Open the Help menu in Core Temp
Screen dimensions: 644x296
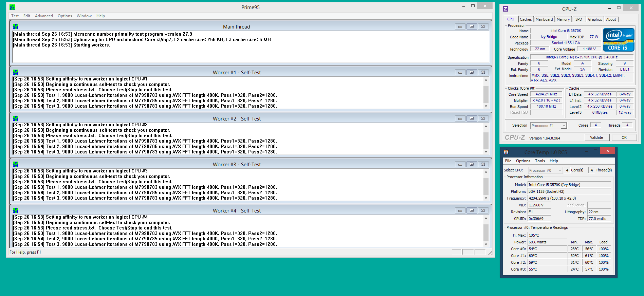click(x=554, y=161)
